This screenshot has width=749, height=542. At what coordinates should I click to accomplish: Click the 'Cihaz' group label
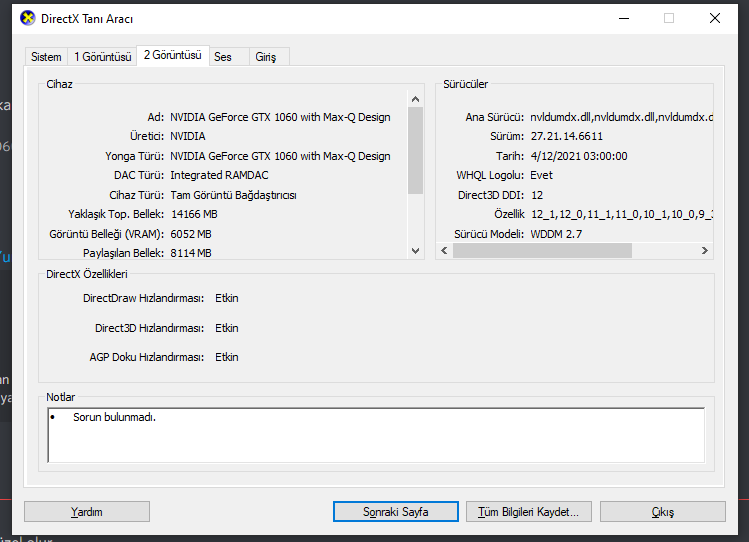click(x=59, y=84)
